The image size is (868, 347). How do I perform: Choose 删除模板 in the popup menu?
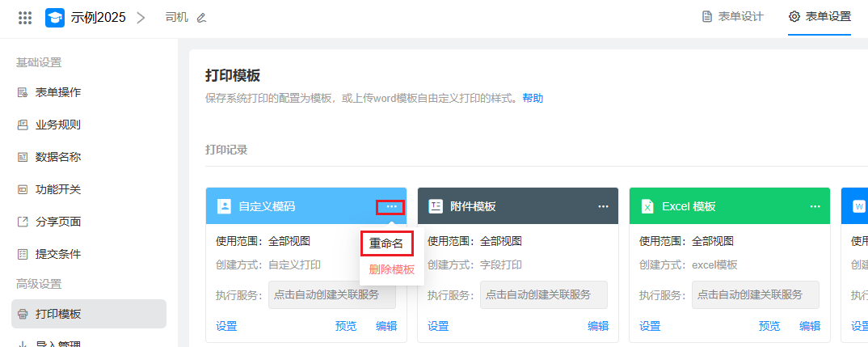pyautogui.click(x=391, y=269)
